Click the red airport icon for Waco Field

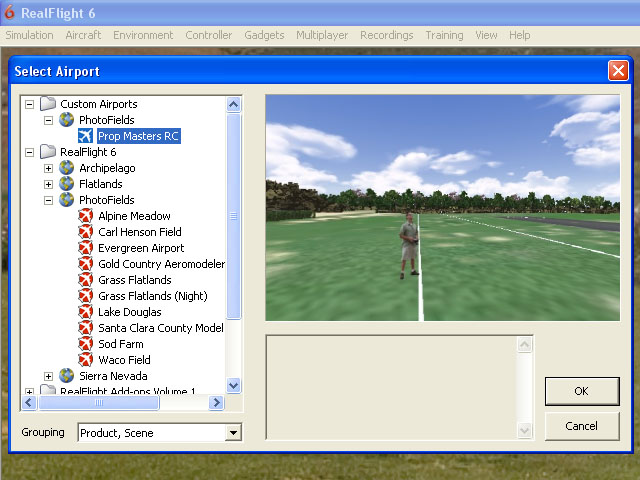[x=85, y=360]
